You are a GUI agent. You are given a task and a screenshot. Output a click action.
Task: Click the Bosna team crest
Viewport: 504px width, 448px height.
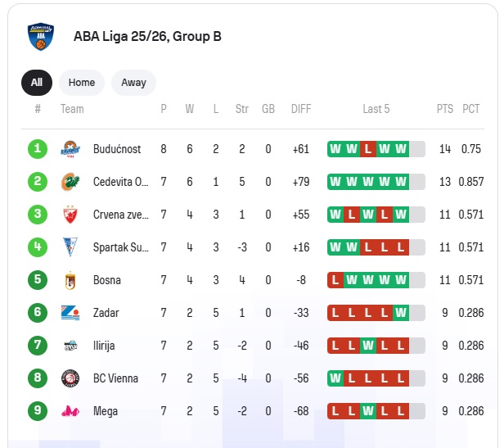click(x=70, y=280)
